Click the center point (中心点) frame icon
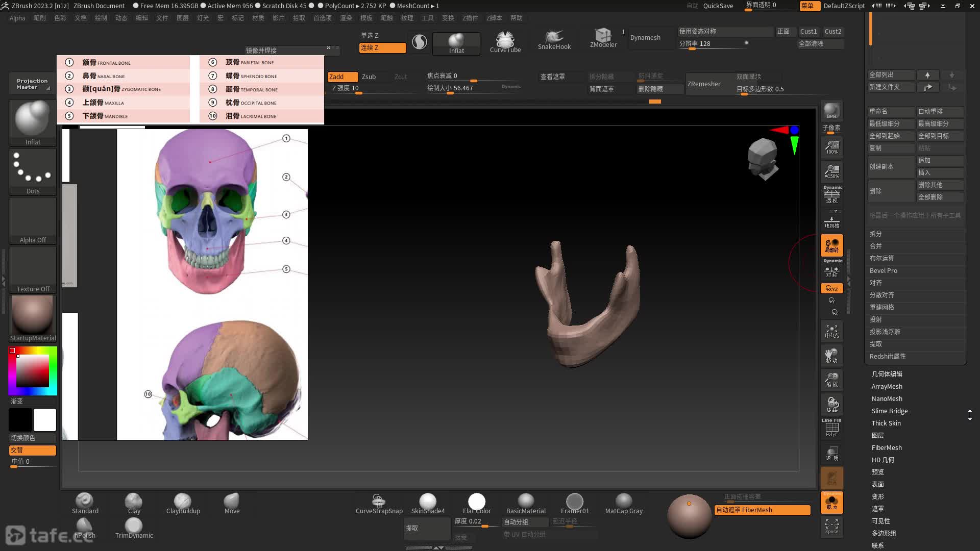This screenshot has width=980, height=551. click(831, 331)
